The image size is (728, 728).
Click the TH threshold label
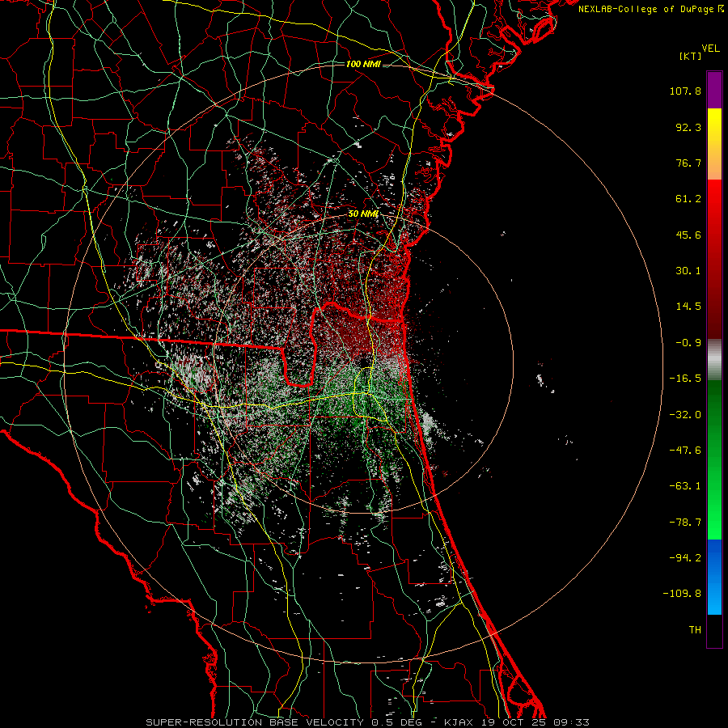[x=695, y=629]
